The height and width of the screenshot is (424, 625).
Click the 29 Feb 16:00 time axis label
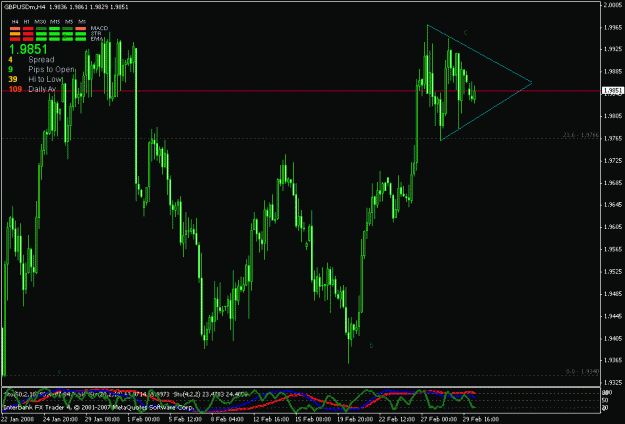(x=480, y=419)
